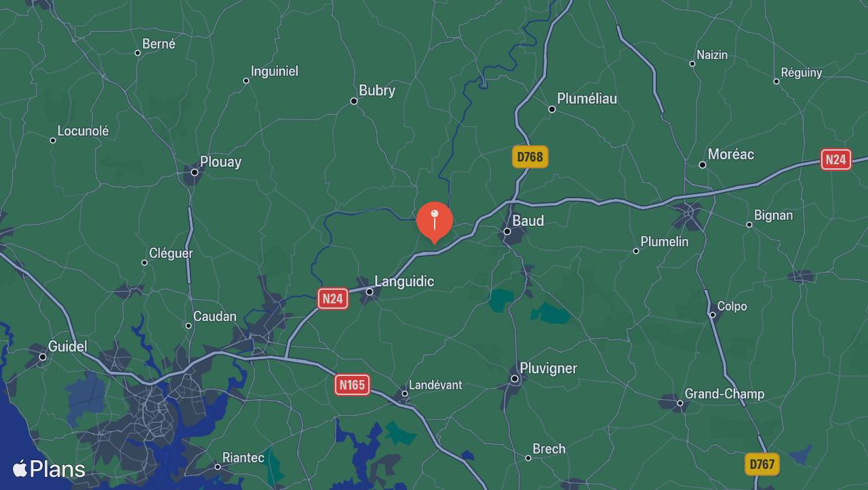Screen dimensions: 868x490
Task: Click the Bubry place label
Action: [377, 90]
